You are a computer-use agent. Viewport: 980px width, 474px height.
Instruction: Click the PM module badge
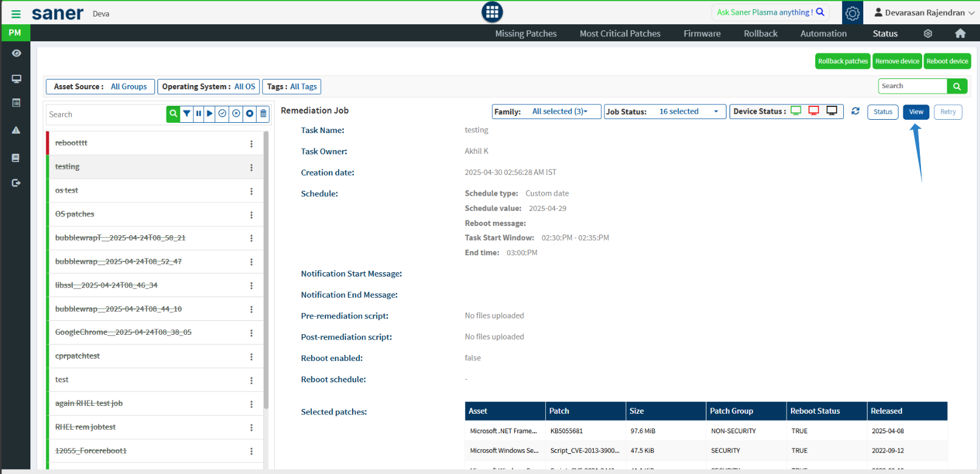(15, 33)
